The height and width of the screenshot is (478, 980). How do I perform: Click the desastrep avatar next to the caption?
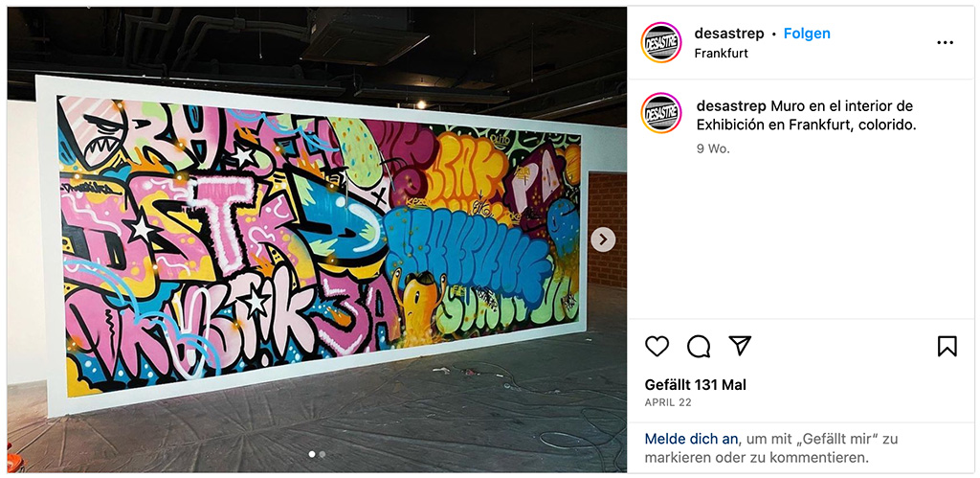click(x=661, y=113)
